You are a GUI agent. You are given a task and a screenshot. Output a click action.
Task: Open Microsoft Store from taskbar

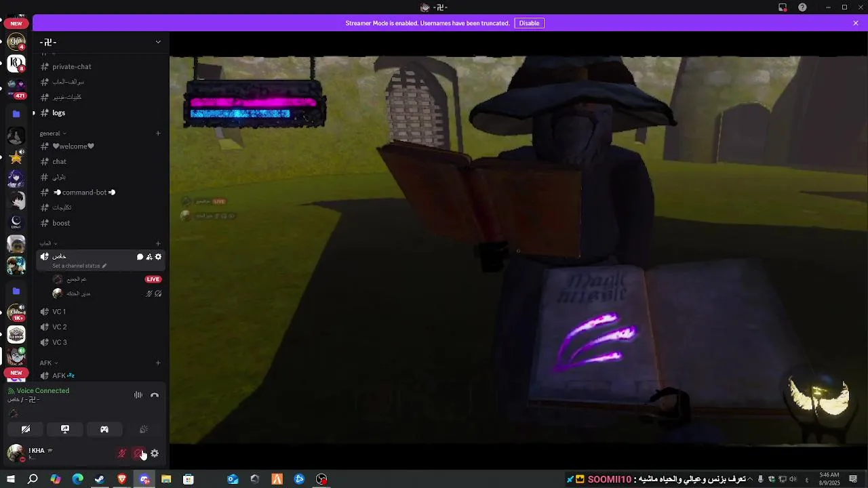[x=189, y=479]
